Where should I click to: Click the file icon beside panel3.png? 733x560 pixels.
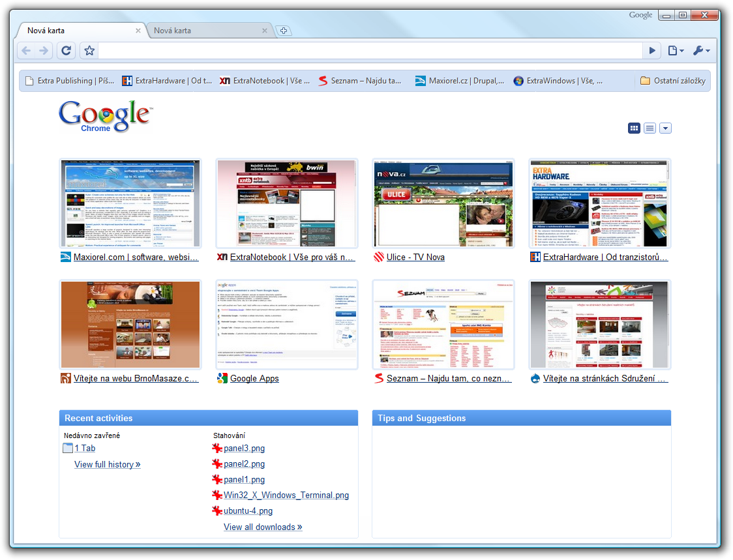coord(217,449)
